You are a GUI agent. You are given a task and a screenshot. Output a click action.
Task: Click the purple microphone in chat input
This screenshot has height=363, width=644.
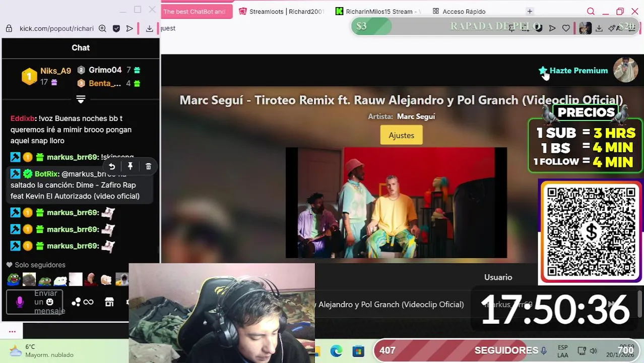(20, 302)
